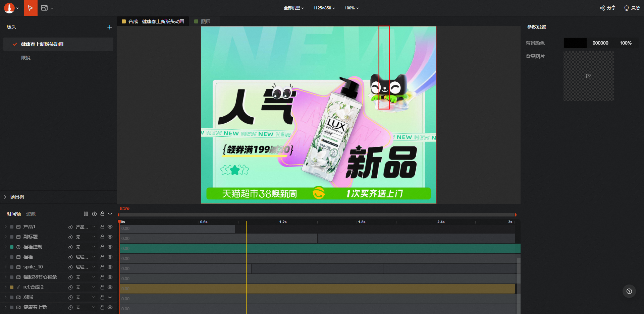
Task: Expand the 产品1 layer row
Action: click(5, 227)
